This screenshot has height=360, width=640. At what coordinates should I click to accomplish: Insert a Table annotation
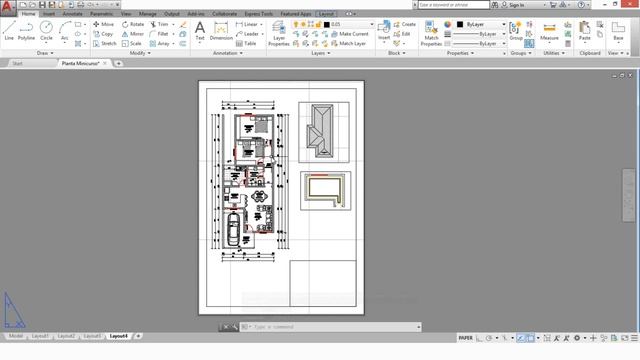coord(246,43)
